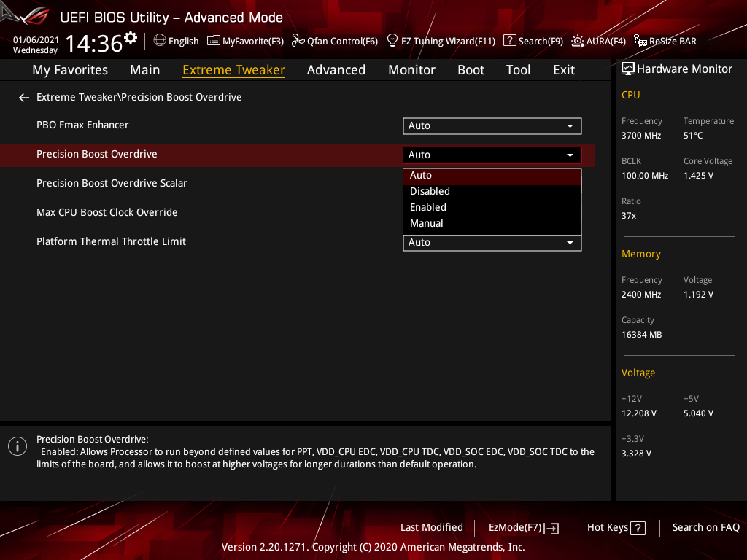Click the Search(F9) question mark icon
The width and height of the screenshot is (747, 560).
pos(509,41)
